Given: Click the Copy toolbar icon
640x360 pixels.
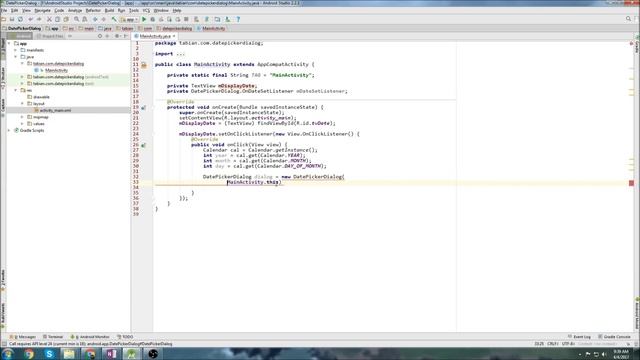Looking at the screenshot, I should point(58,19).
